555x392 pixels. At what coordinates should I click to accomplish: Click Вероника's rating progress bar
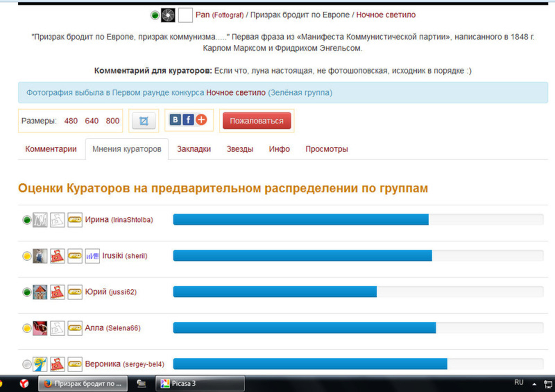point(358,364)
